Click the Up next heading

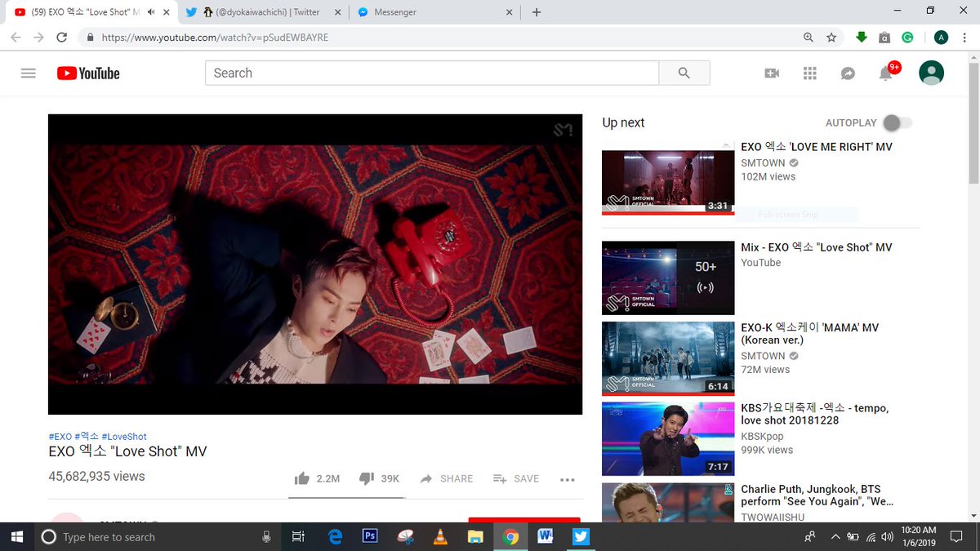623,122
